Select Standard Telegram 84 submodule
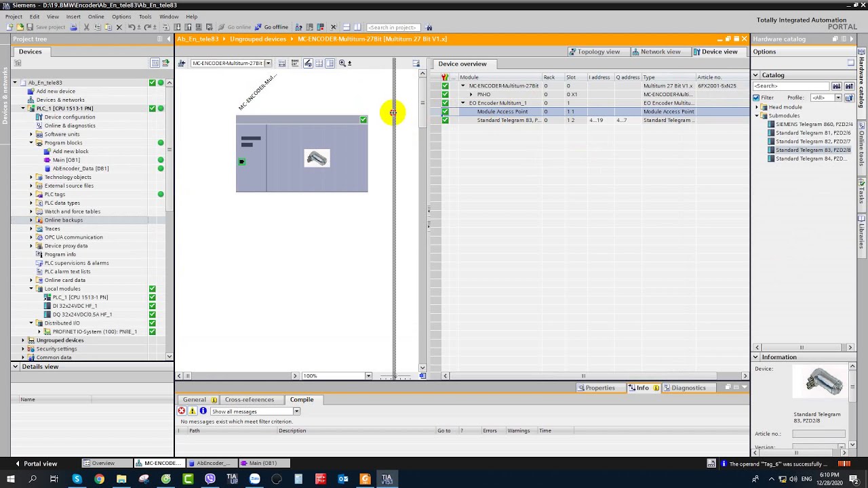Image resolution: width=868 pixels, height=488 pixels. point(810,159)
